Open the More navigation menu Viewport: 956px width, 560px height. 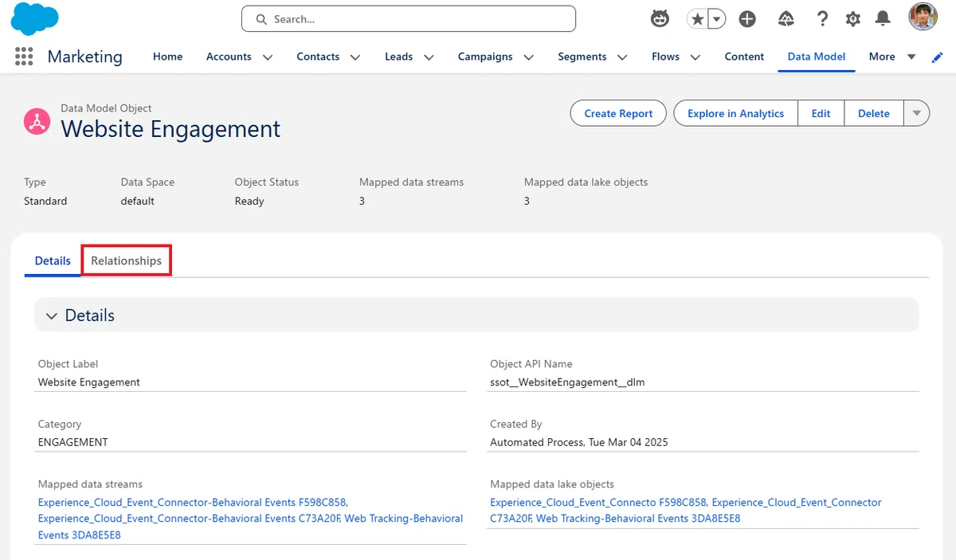892,57
